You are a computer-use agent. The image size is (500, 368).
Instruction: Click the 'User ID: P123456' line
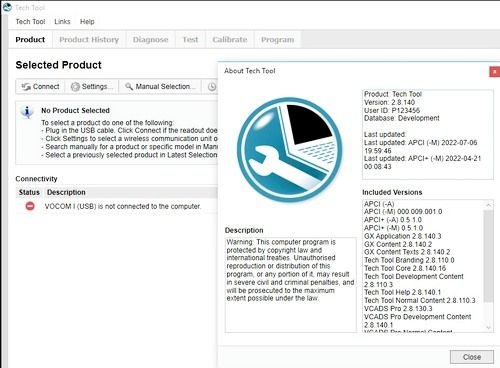click(392, 110)
